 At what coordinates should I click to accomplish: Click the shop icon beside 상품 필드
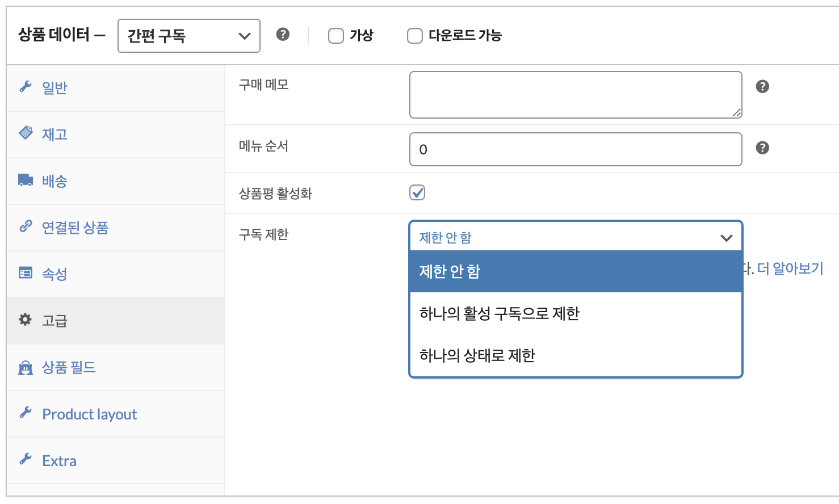point(26,367)
